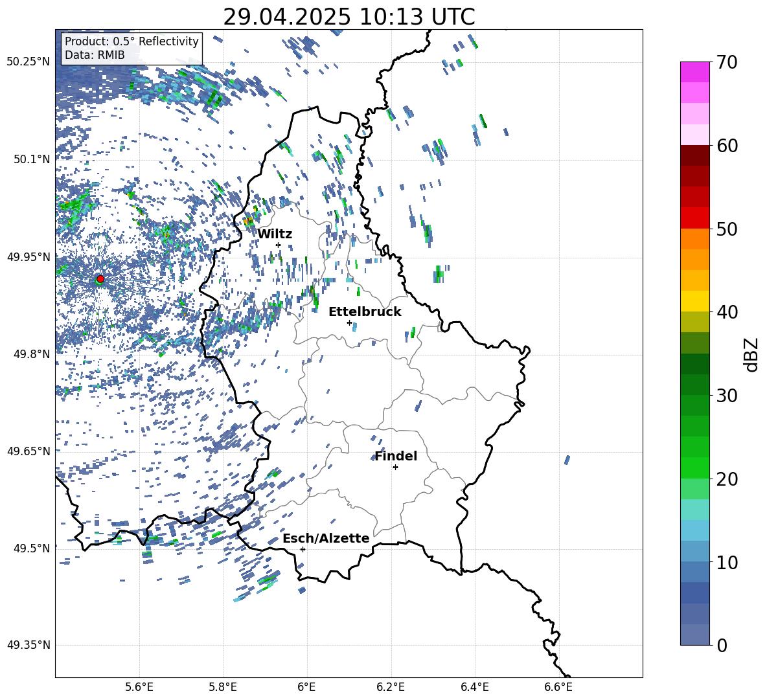The image size is (767, 700).
Task: Click the Ettelbruck station cross marker
Action: point(349,322)
